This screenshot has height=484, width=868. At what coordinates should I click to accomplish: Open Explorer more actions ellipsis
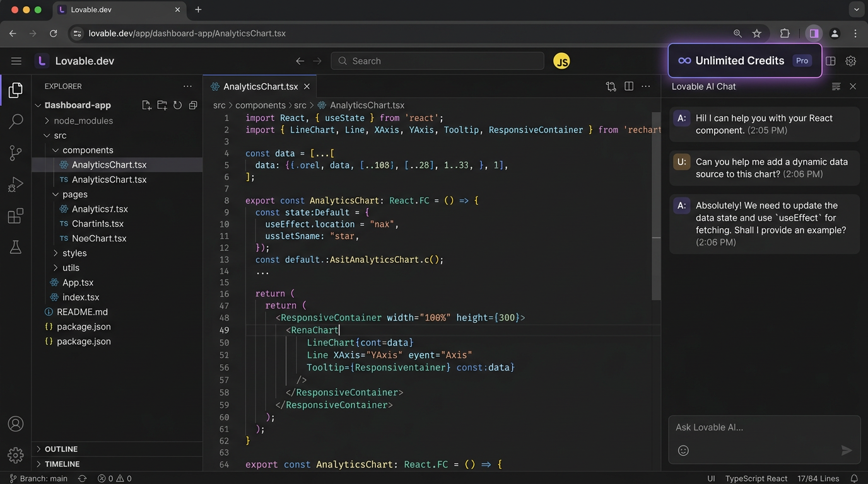pyautogui.click(x=187, y=86)
